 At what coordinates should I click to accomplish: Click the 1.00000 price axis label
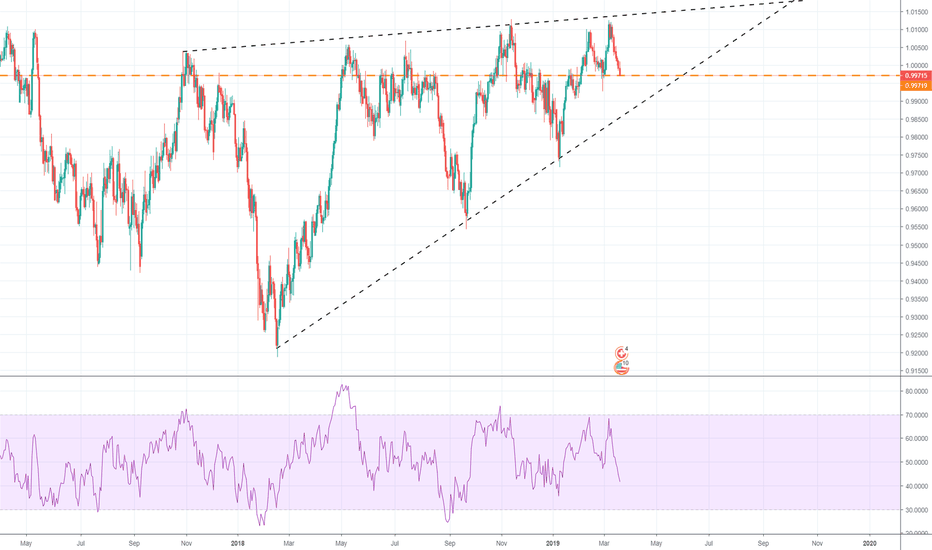[x=916, y=66]
